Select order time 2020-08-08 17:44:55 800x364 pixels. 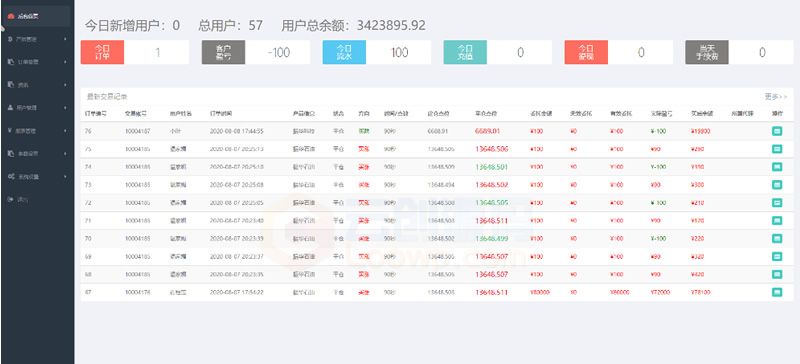(236, 131)
